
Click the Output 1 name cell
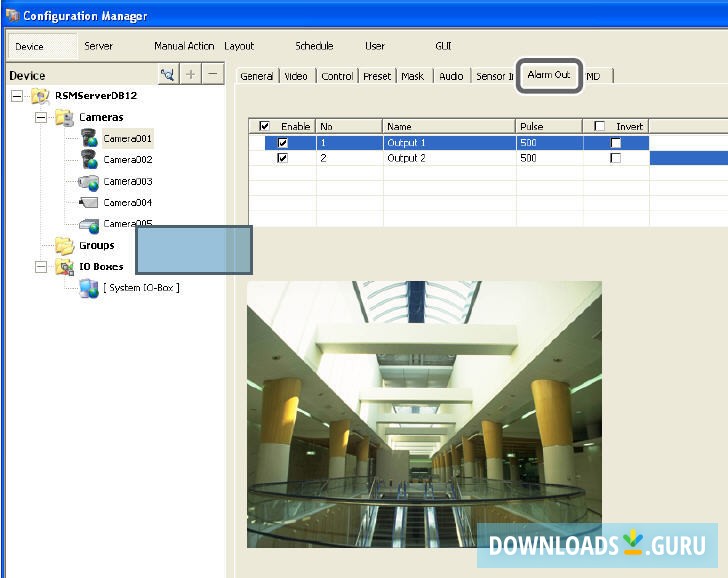[449, 143]
